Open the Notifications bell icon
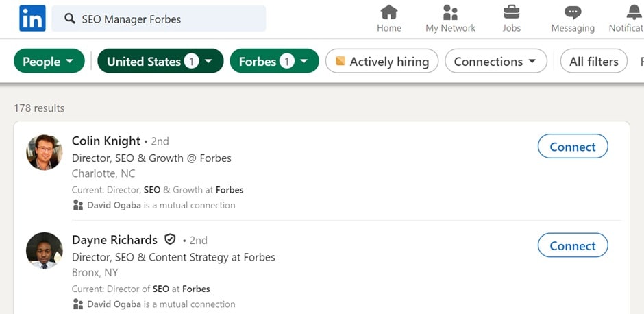The height and width of the screenshot is (314, 644). 634,12
